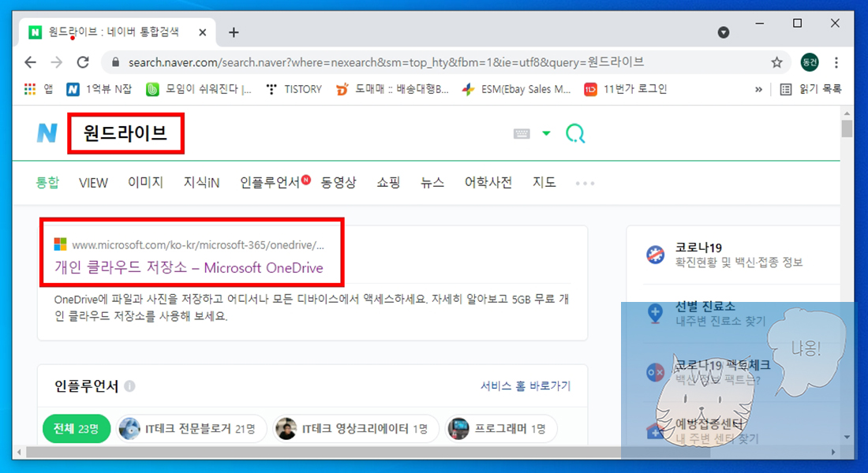
Task: Click the OneDrive result description text
Action: coord(311,307)
